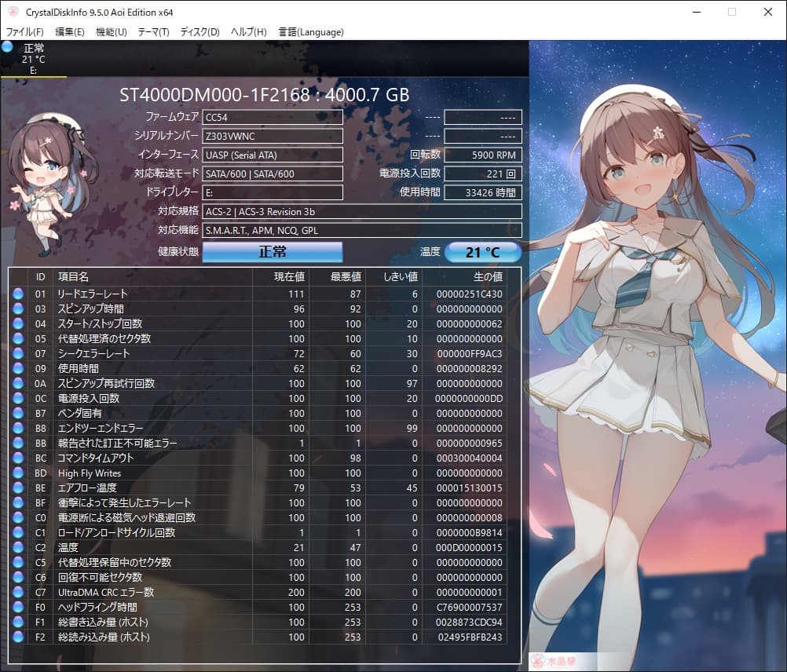Click the CrystalDiskInfo app icon in title bar
This screenshot has height=672, width=787.
pos(12,12)
